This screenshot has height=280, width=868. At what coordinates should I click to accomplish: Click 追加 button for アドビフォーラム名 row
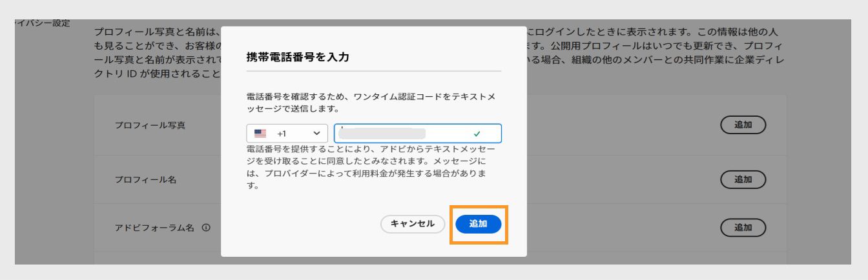pyautogui.click(x=743, y=228)
